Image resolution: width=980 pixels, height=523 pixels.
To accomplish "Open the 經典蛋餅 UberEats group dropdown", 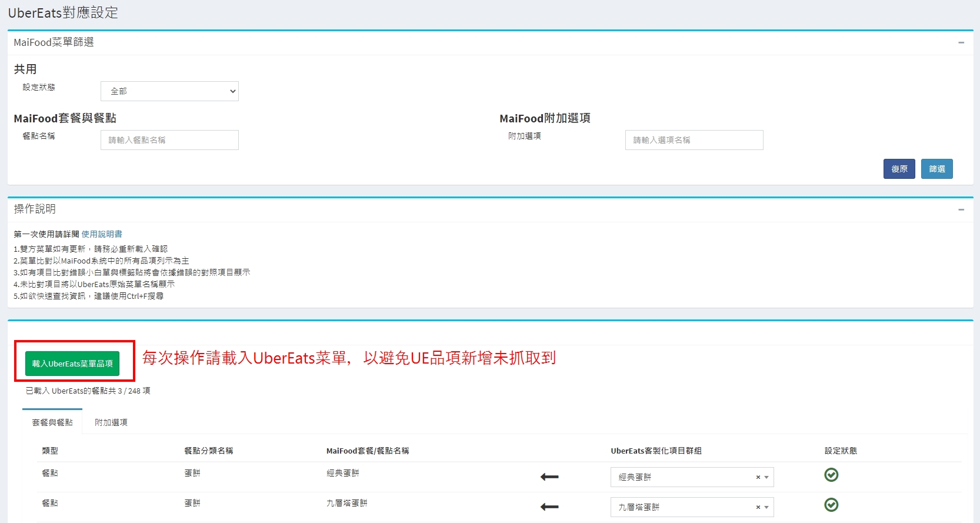I will tap(685, 477).
